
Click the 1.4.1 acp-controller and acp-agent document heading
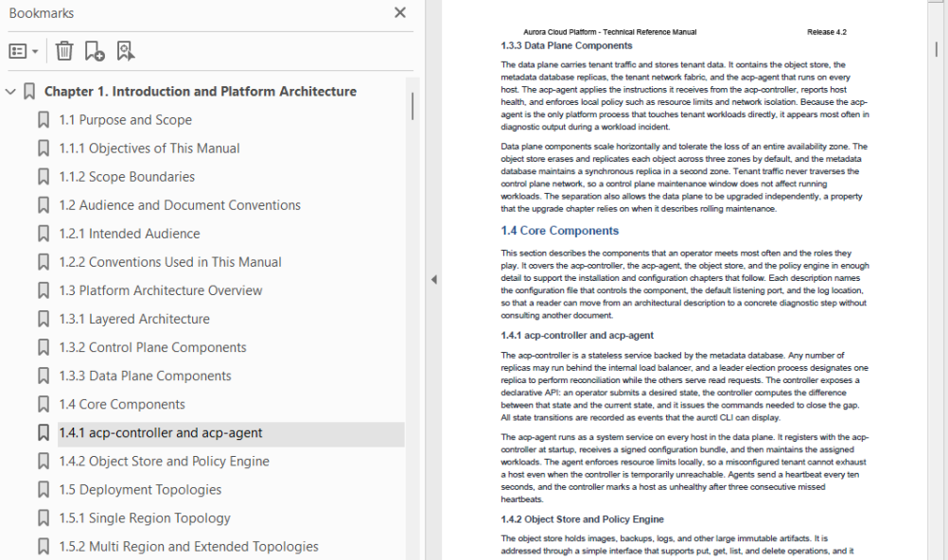point(577,335)
